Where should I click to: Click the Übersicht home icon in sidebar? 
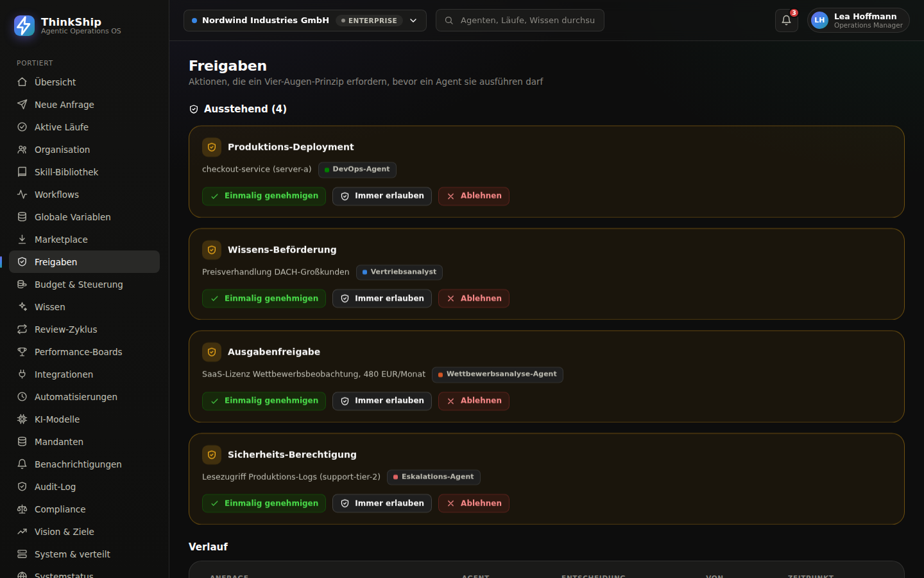coord(22,82)
